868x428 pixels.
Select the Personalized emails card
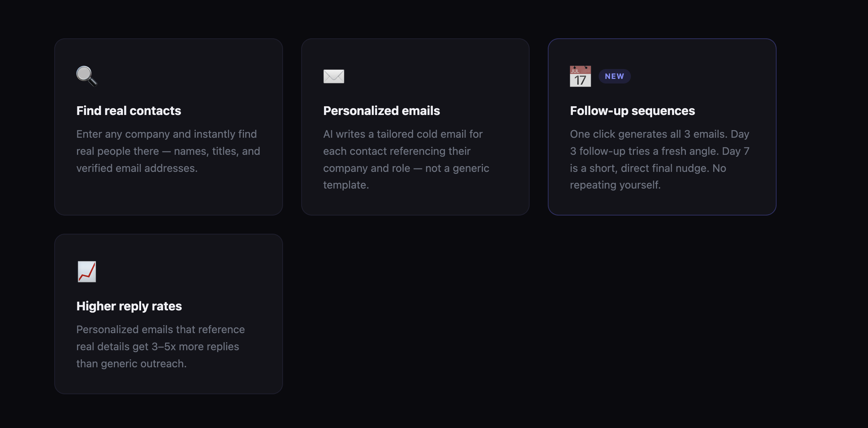coord(415,127)
